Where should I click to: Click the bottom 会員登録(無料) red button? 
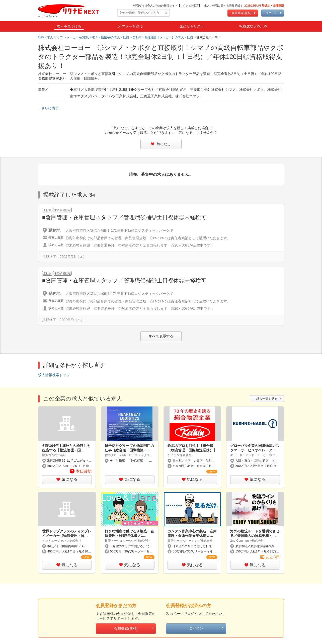126,628
